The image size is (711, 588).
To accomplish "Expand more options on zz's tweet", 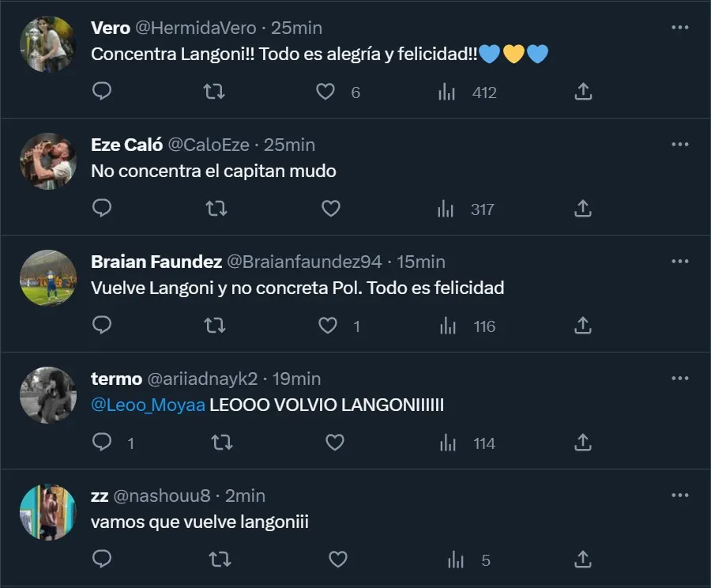I will pyautogui.click(x=679, y=496).
